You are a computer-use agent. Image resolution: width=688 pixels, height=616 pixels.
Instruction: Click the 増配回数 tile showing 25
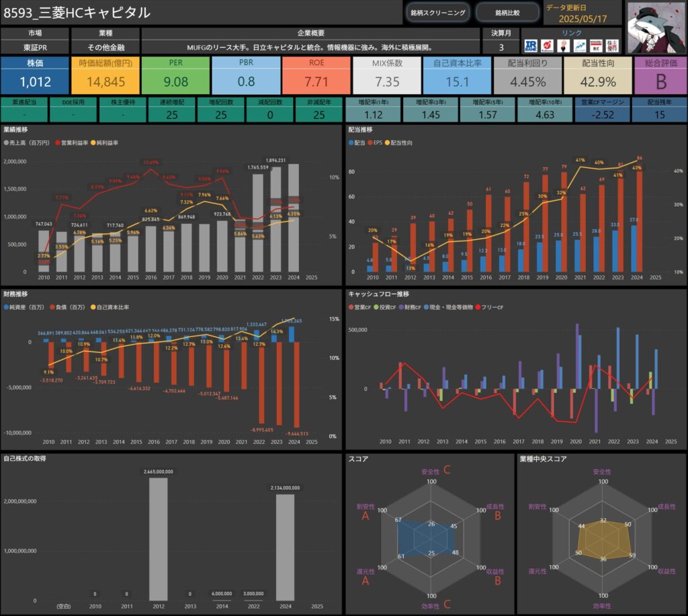point(220,109)
